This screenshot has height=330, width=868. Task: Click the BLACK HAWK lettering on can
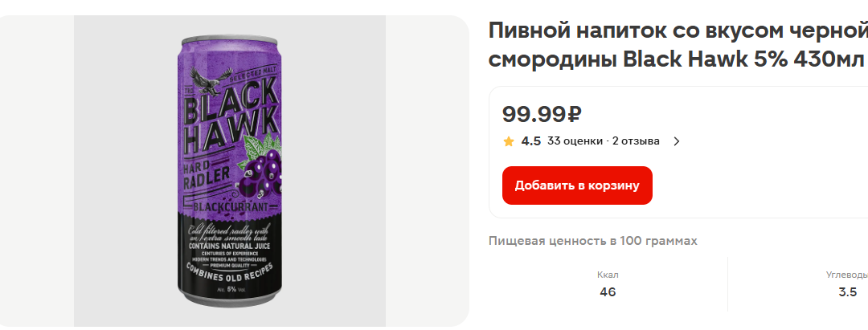pos(231,119)
